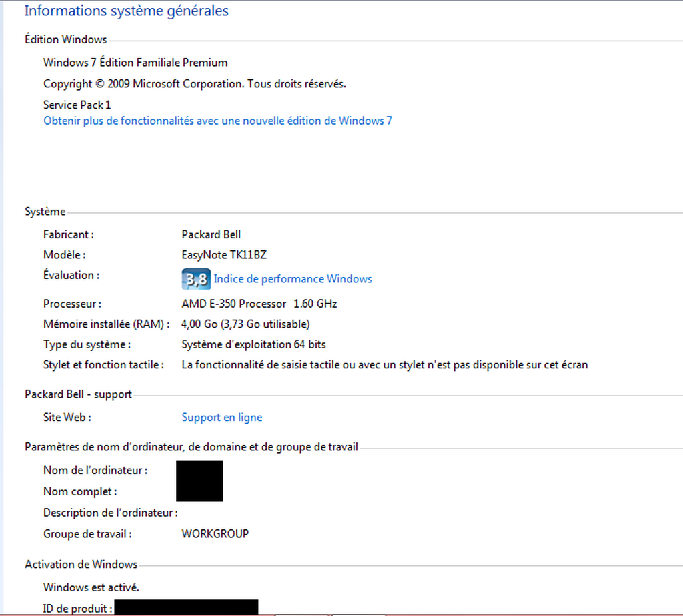Image resolution: width=683 pixels, height=616 pixels.
Task: Click the Système section header
Action: 45,212
